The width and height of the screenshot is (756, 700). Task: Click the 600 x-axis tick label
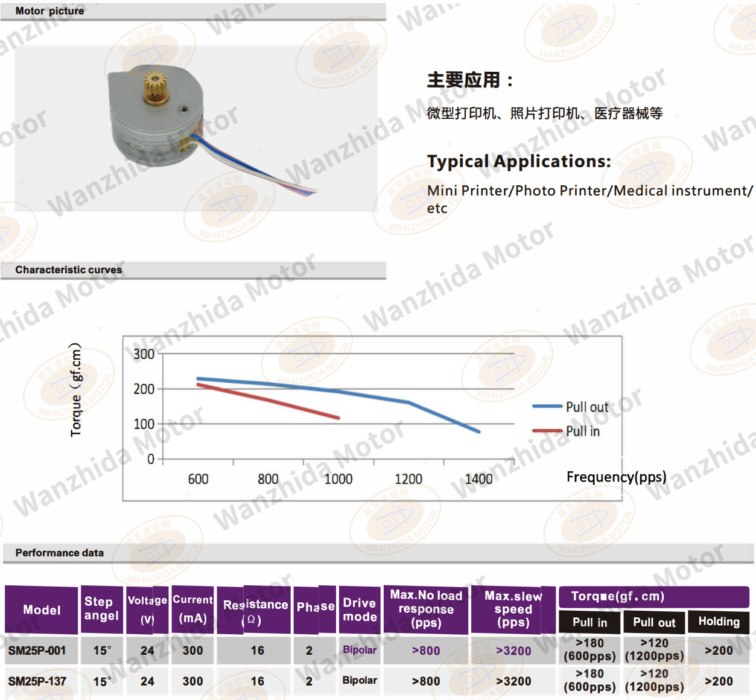[x=198, y=479]
